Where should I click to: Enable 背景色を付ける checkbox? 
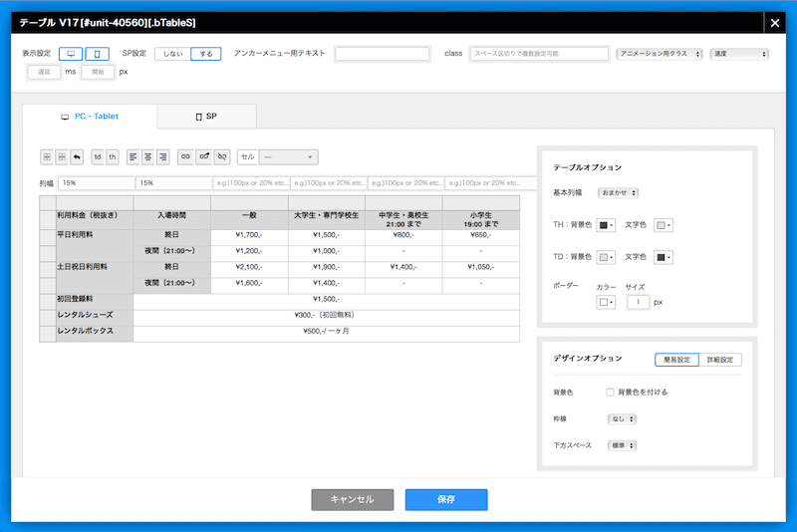coord(610,392)
